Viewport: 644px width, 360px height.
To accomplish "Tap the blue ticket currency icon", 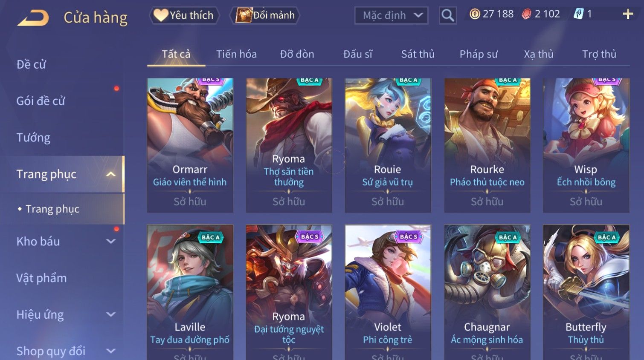I will [x=578, y=14].
